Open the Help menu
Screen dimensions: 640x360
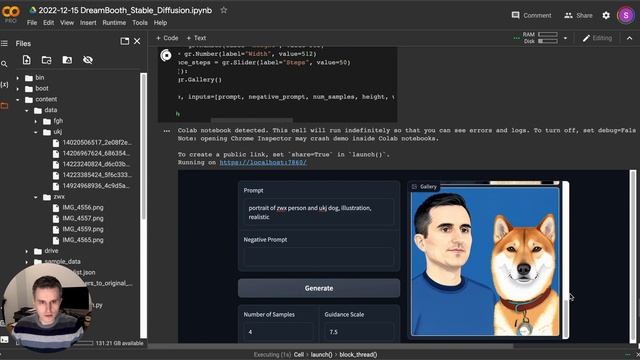pyautogui.click(x=160, y=23)
